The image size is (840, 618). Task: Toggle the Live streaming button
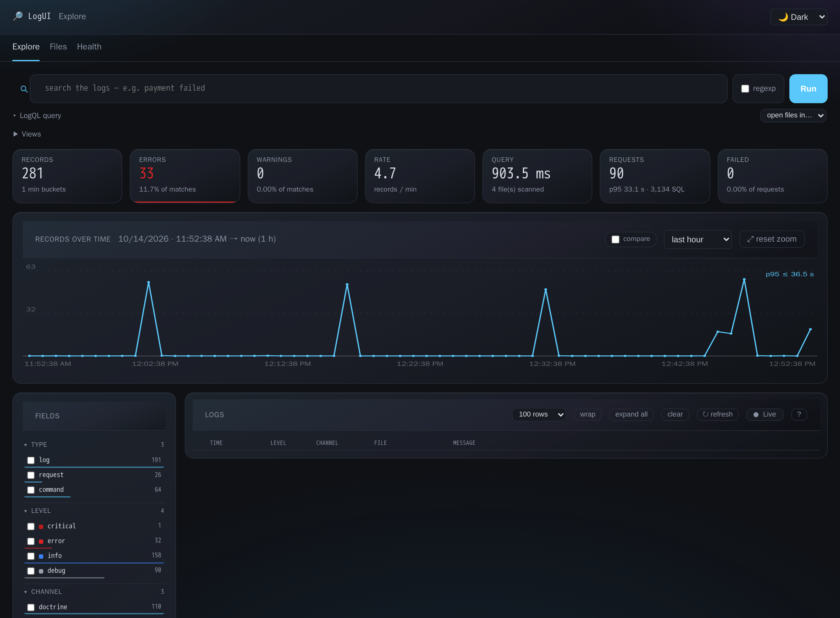click(x=764, y=414)
